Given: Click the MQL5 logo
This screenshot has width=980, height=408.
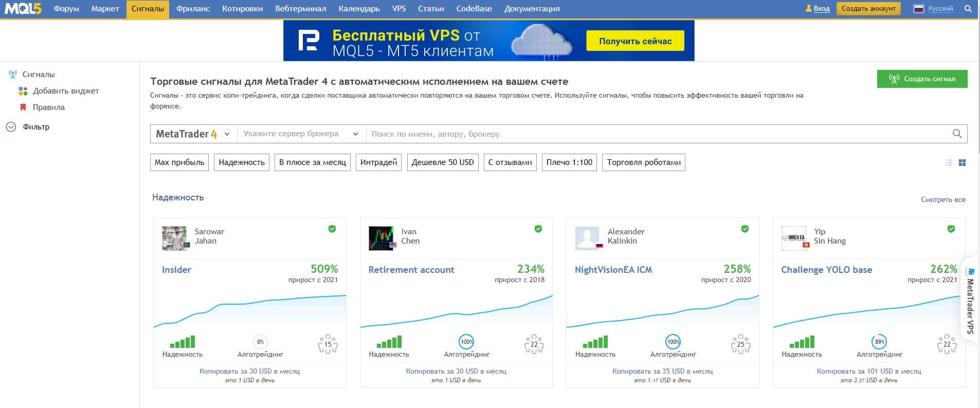Looking at the screenshot, I should 23,8.
